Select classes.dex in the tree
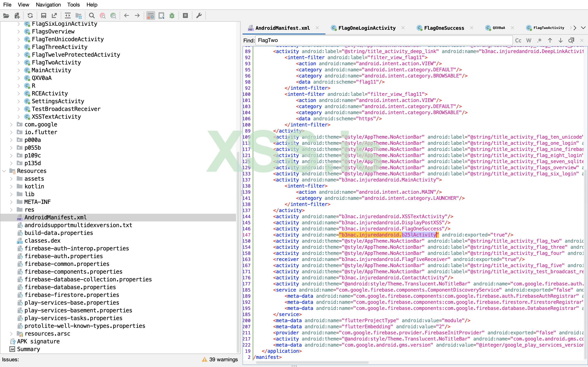The width and height of the screenshot is (588, 367). pos(42,241)
